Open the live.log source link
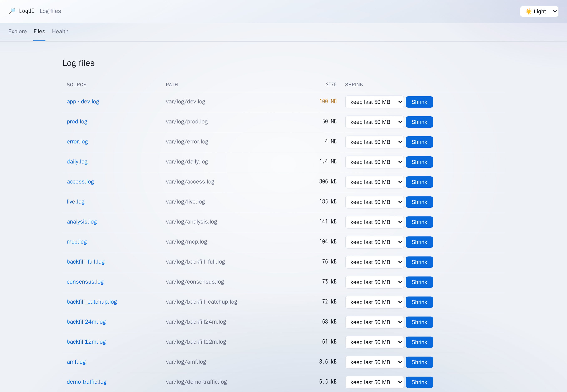The width and height of the screenshot is (567, 392). tap(75, 202)
